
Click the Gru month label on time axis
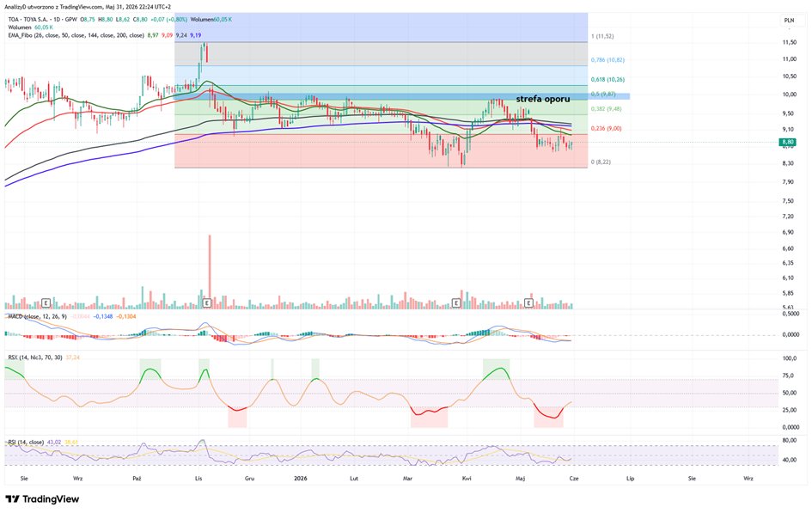[x=249, y=479]
